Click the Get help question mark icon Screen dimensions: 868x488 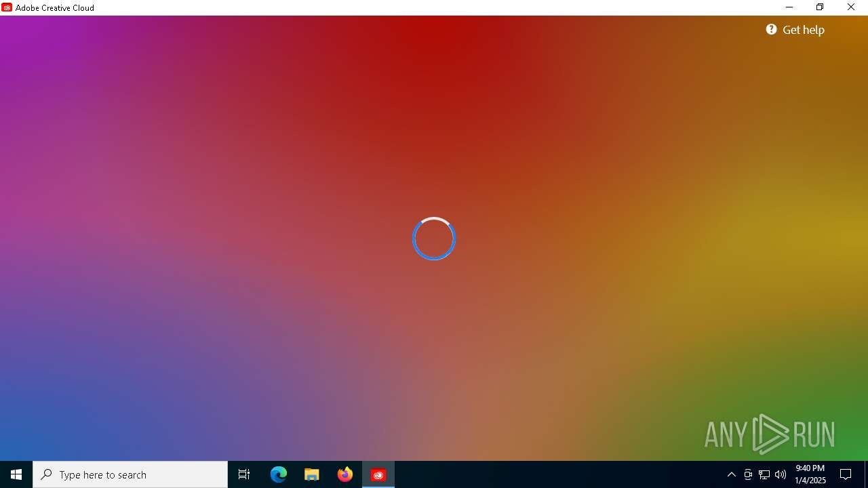pyautogui.click(x=772, y=29)
